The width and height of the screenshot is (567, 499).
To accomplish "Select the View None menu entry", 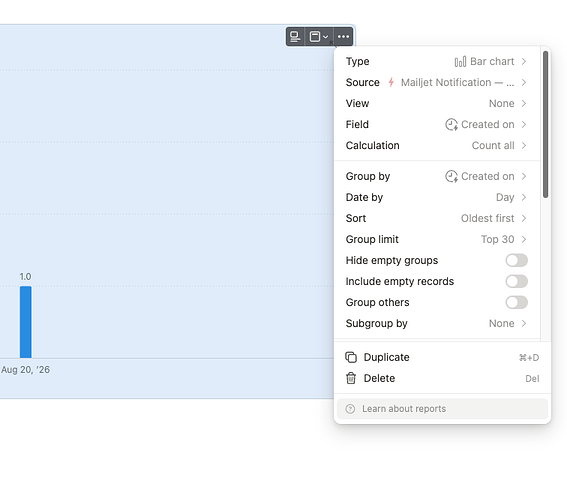I will coord(436,103).
